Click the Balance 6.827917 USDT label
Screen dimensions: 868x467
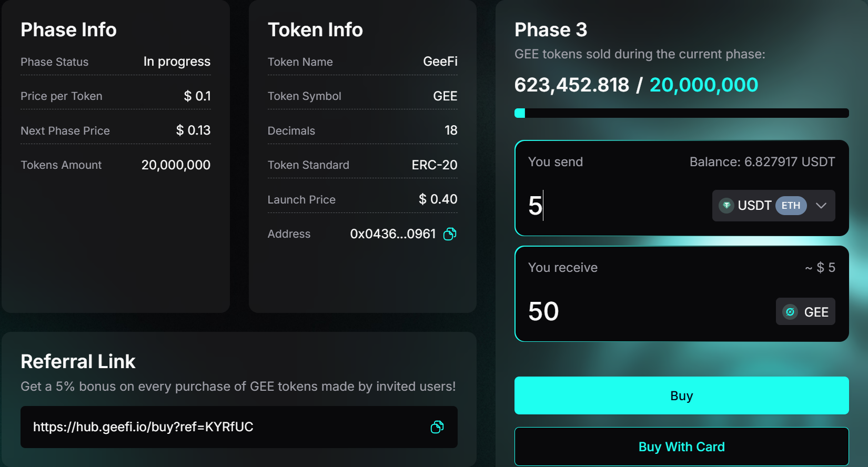point(762,162)
